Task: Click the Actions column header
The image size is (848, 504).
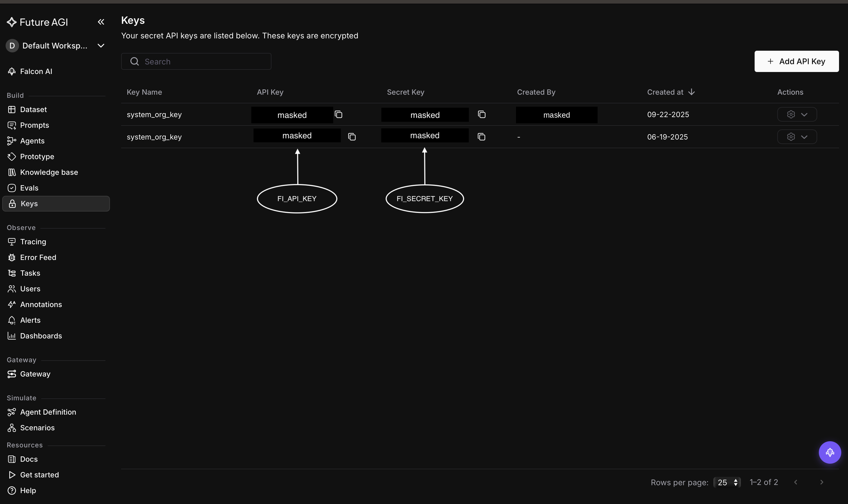Action: 790,92
